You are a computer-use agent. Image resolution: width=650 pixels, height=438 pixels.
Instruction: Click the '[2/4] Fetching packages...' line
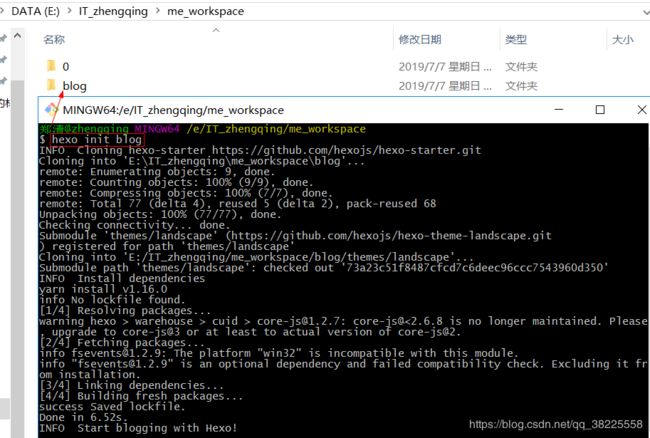point(122,343)
